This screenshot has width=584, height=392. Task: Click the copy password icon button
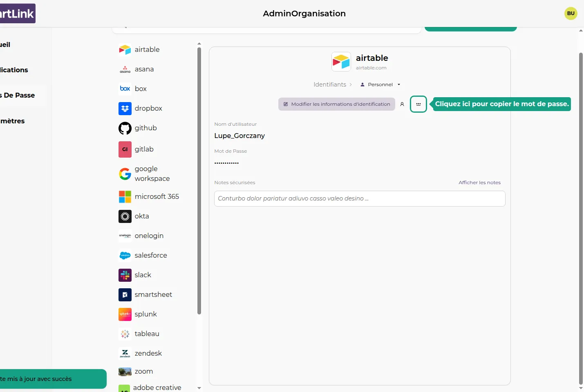click(x=418, y=104)
